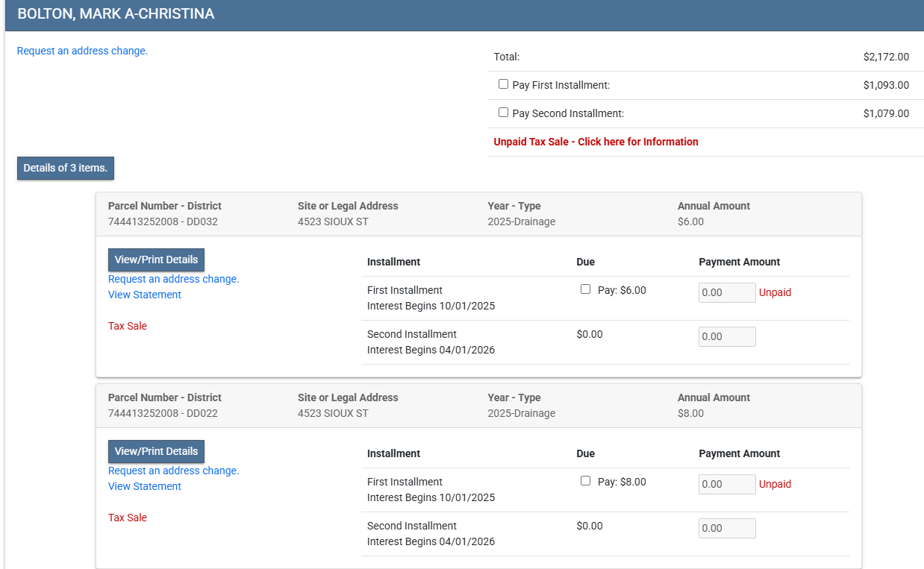The width and height of the screenshot is (924, 569).
Task: Click the BOLTON, MARK A-CHRISTINA header bar
Action: (x=463, y=14)
